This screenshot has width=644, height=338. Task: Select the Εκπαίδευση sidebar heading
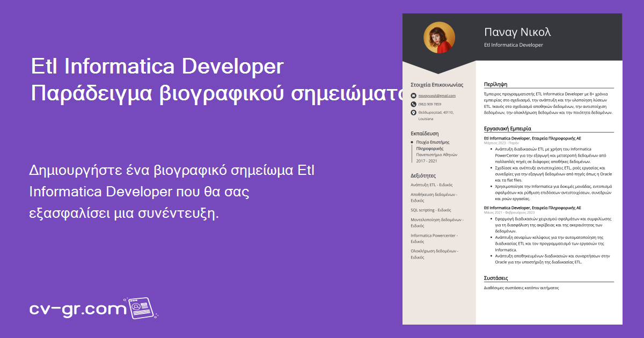425,133
